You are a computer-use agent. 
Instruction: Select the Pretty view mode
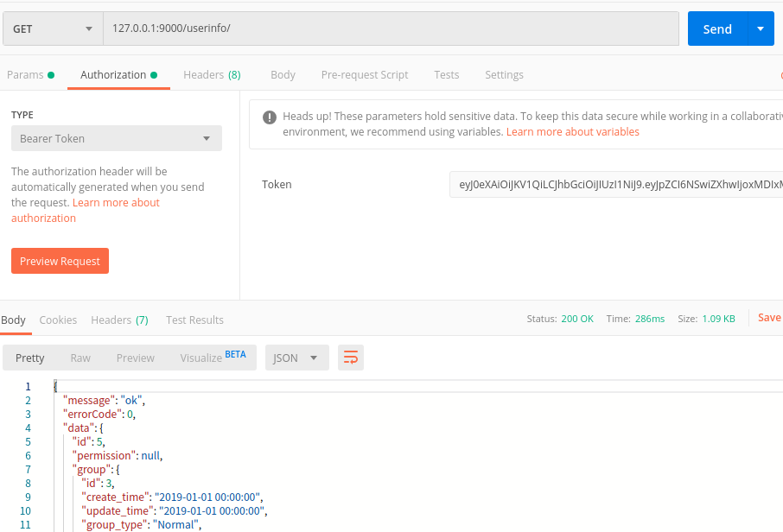click(x=30, y=358)
